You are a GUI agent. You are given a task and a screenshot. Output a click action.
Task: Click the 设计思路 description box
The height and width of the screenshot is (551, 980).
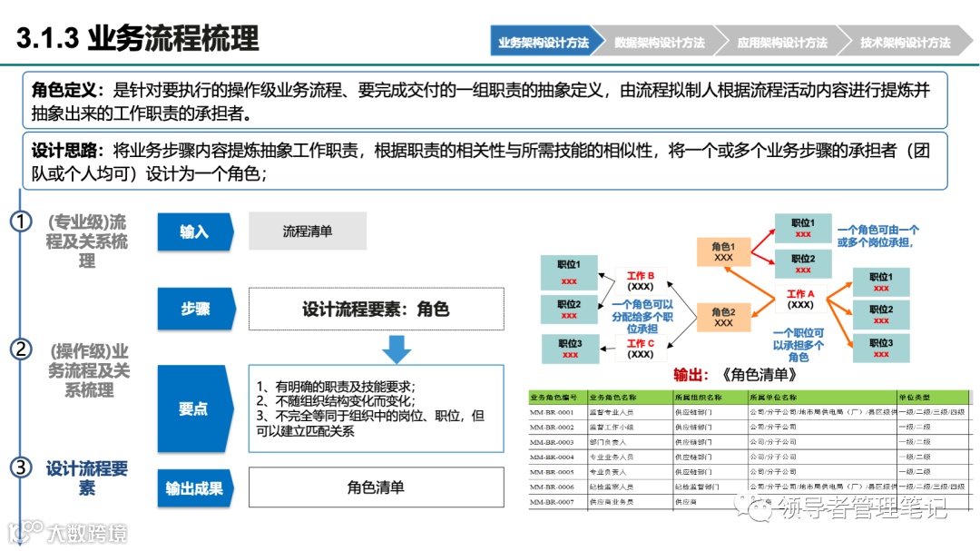click(485, 162)
